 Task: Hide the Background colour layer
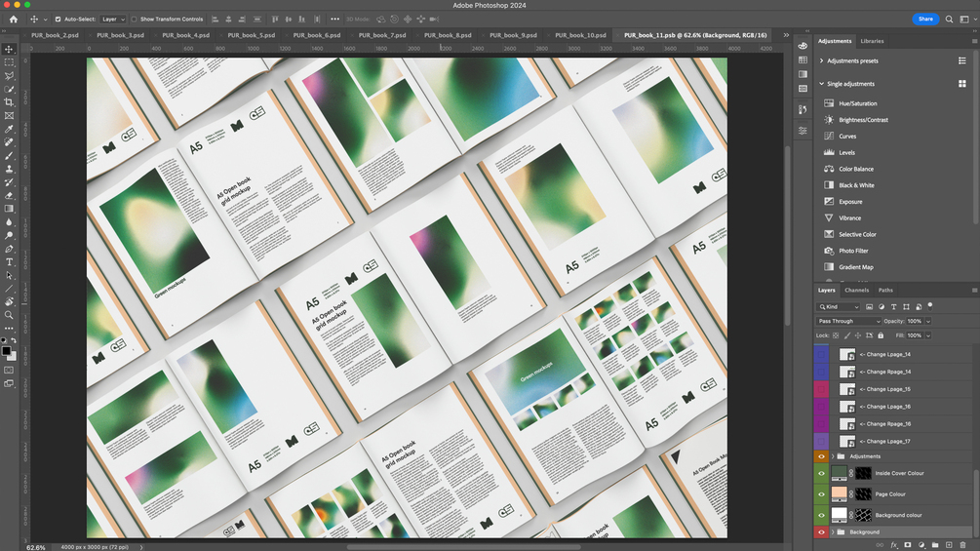coord(821,515)
